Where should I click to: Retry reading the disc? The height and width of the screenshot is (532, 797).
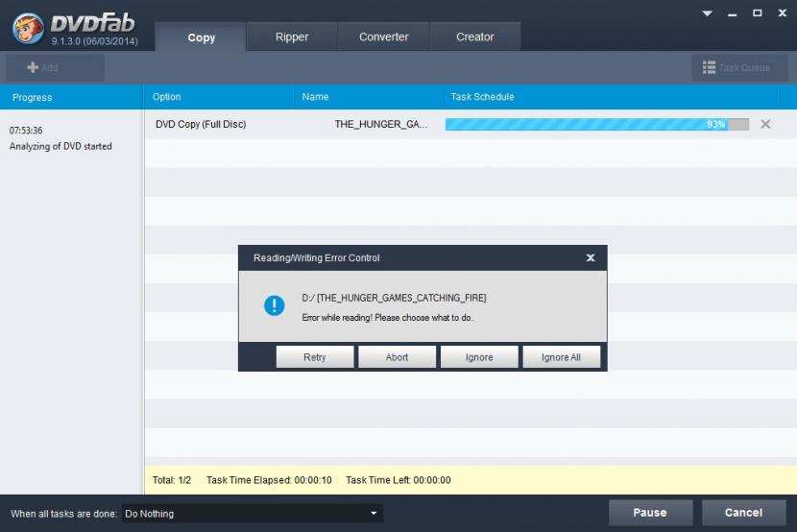315,357
